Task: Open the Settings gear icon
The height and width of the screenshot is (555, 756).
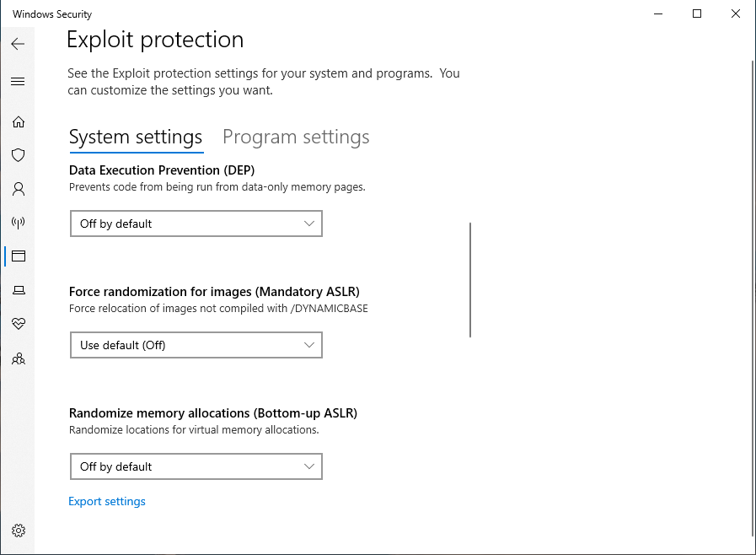Action: 19,531
